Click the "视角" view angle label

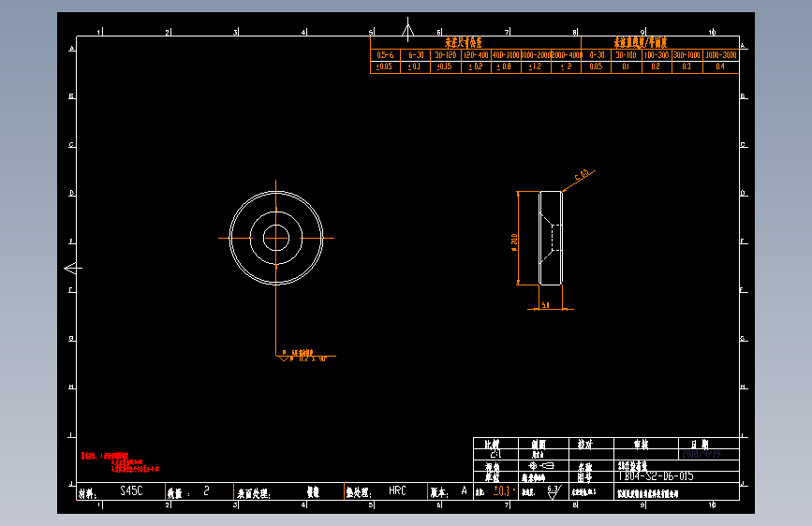click(x=493, y=466)
